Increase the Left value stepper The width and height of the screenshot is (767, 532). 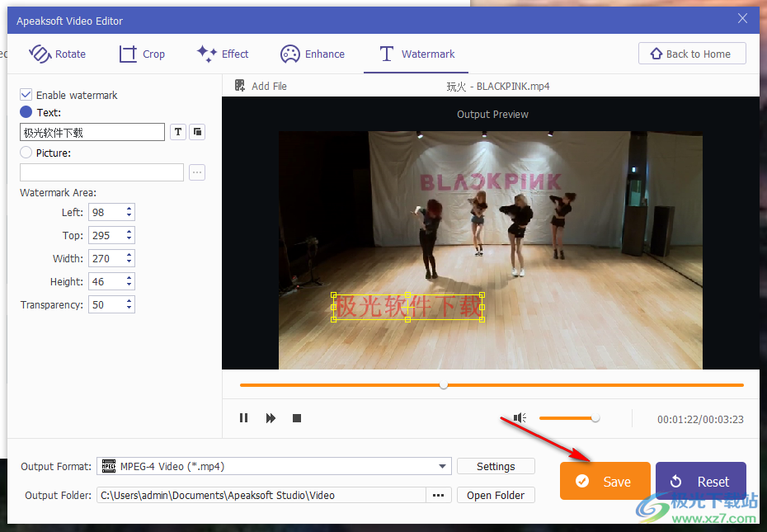point(129,209)
